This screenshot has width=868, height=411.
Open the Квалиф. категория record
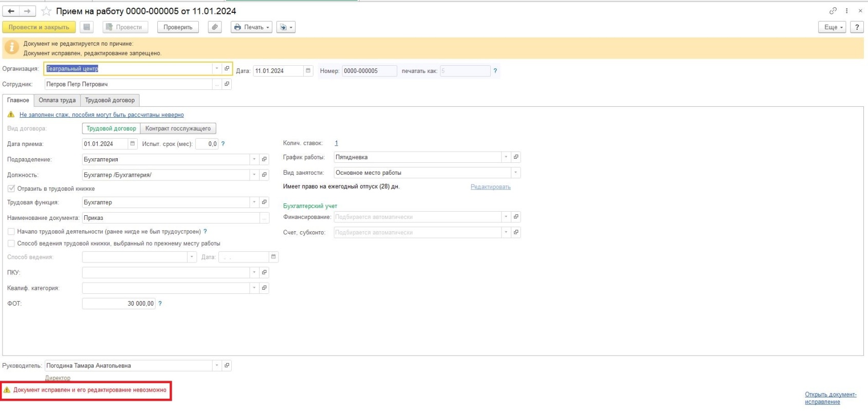click(264, 288)
